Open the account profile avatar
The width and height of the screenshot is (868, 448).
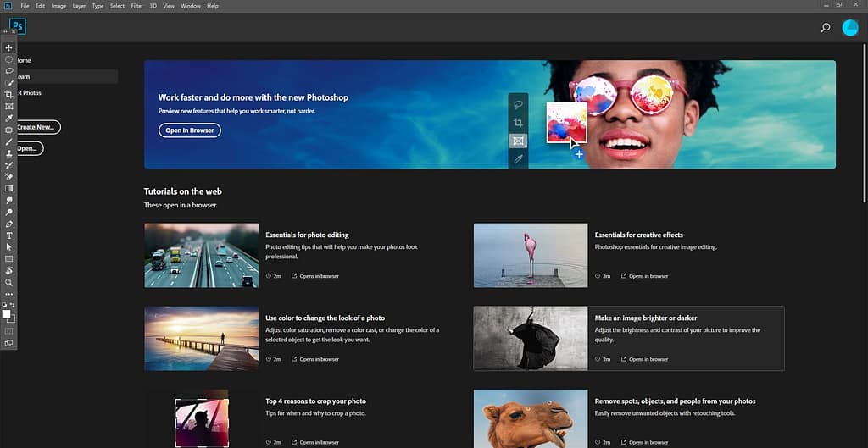click(x=849, y=28)
